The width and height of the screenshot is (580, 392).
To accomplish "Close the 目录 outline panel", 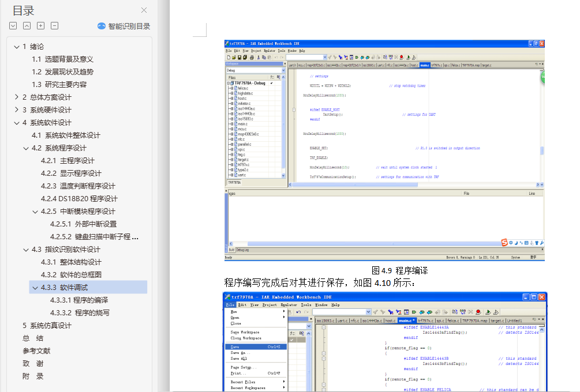I will (144, 10).
